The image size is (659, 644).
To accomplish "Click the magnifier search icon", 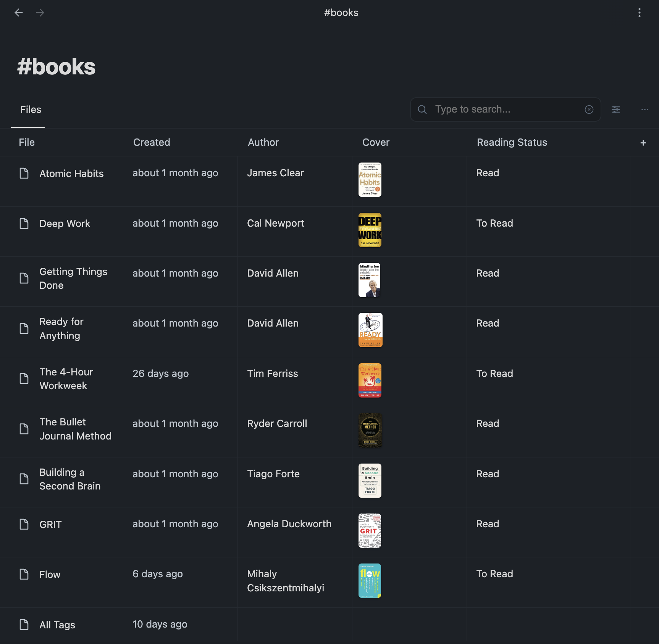I will (422, 109).
